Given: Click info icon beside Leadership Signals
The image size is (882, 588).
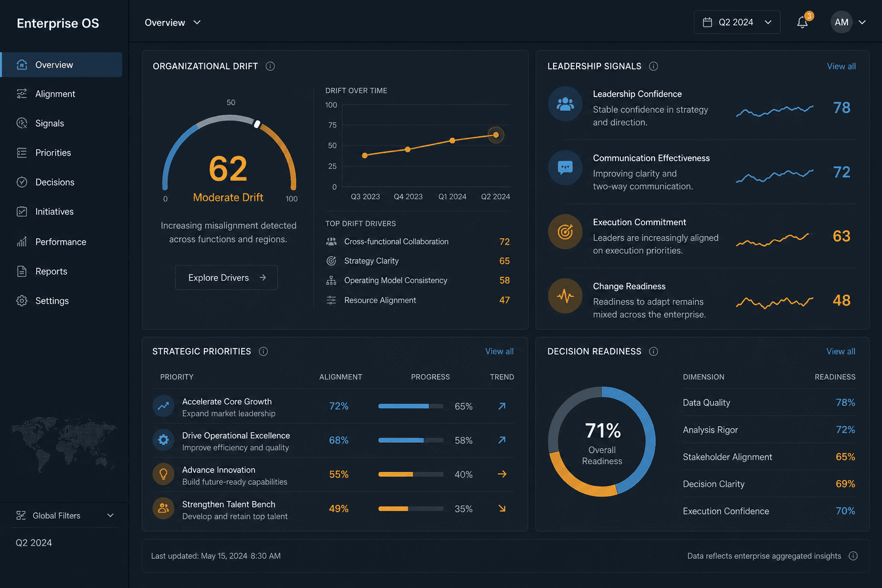Looking at the screenshot, I should [x=653, y=66].
